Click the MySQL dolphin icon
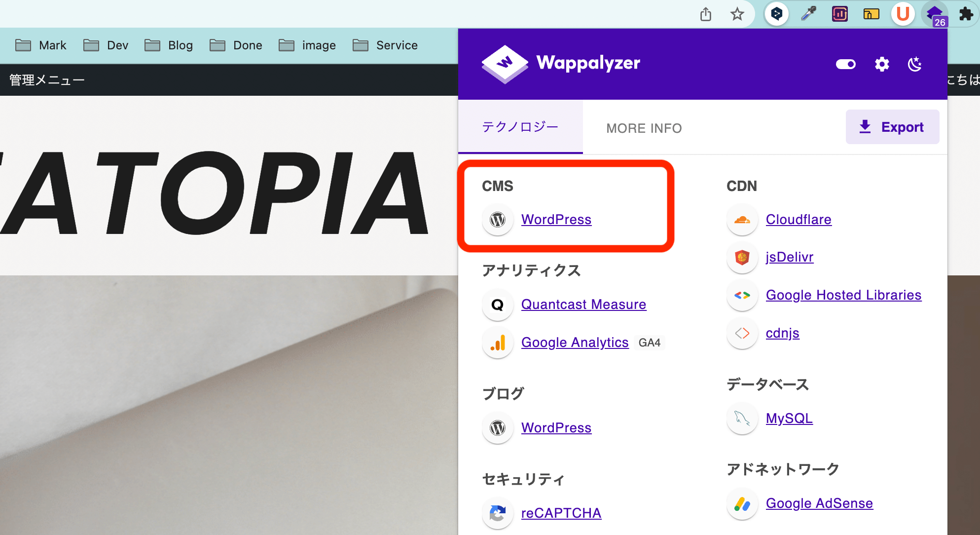Image resolution: width=980 pixels, height=535 pixels. 742,418
